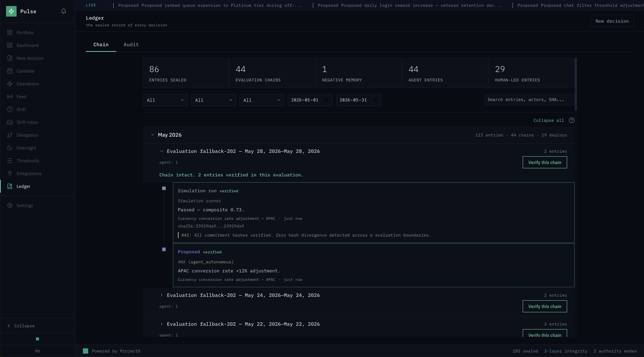Click the Shift inbox tray icon

(10, 122)
